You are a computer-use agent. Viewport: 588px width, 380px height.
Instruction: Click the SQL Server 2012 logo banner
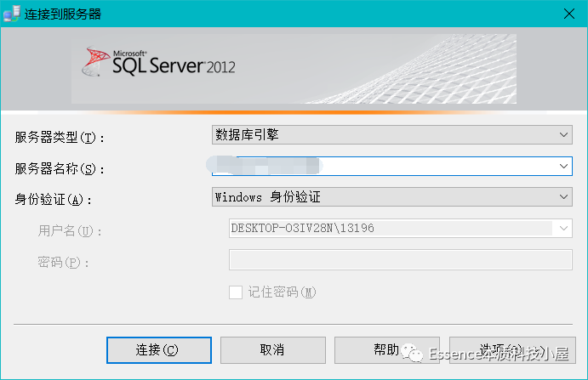point(294,69)
